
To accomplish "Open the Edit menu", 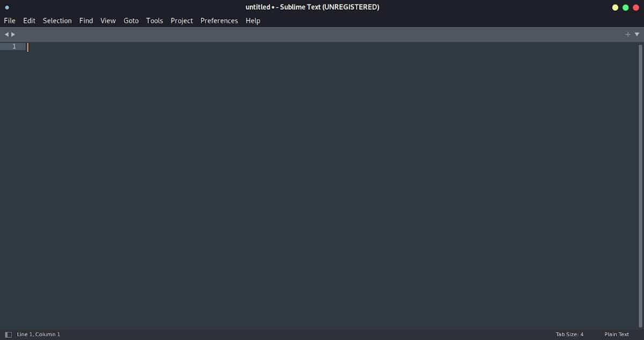I will [29, 20].
